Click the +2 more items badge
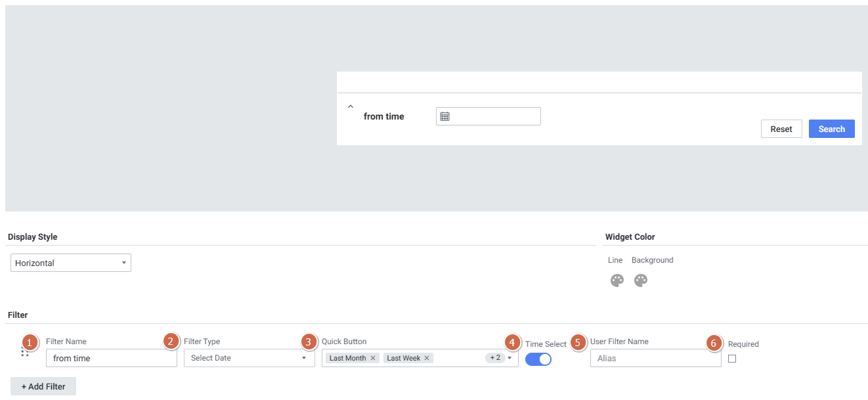868x400 pixels. (x=494, y=358)
